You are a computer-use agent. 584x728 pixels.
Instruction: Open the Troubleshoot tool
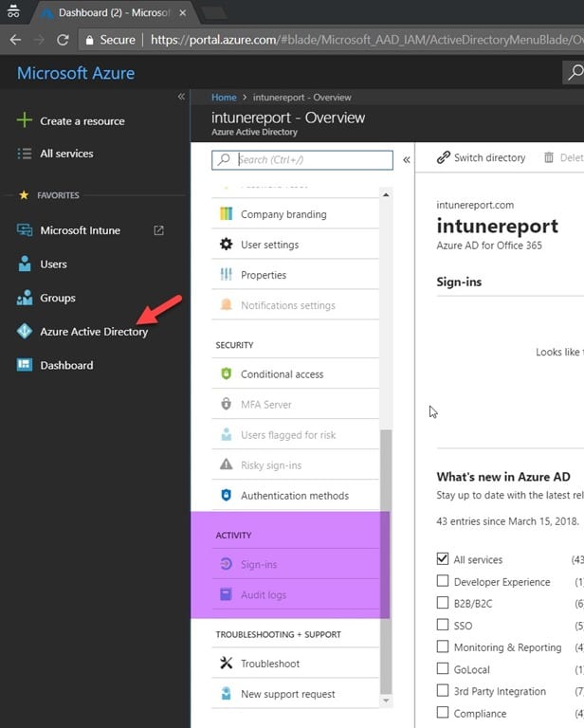[x=269, y=664]
